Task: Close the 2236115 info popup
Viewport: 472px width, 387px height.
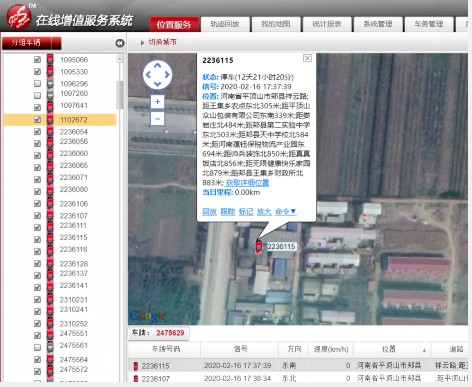Action: click(307, 58)
